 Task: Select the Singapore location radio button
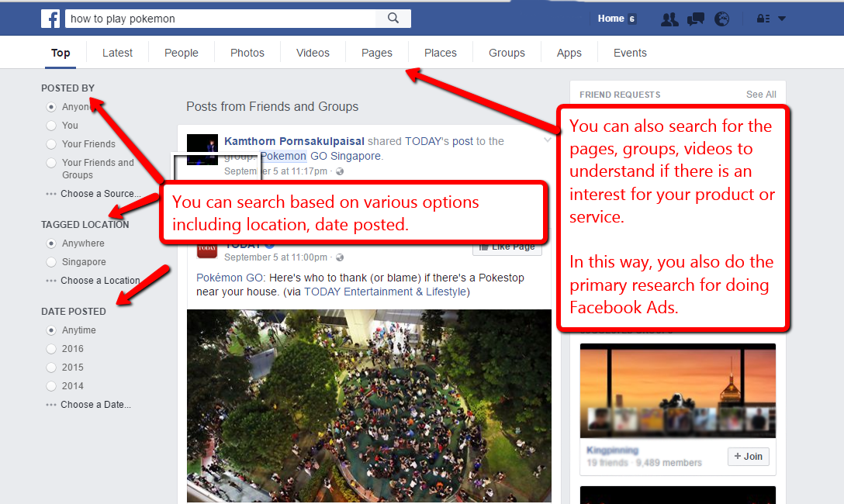(51, 263)
